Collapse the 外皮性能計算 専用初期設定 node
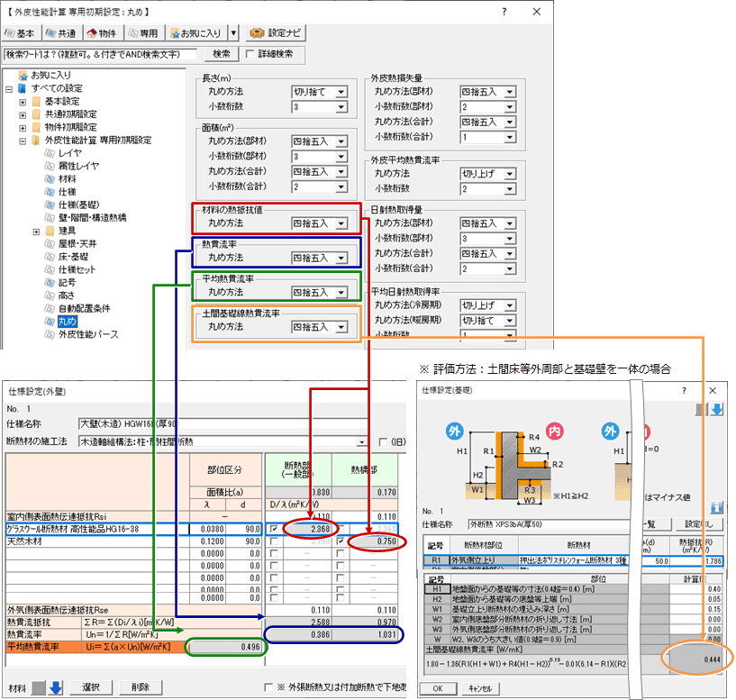 (x=23, y=141)
